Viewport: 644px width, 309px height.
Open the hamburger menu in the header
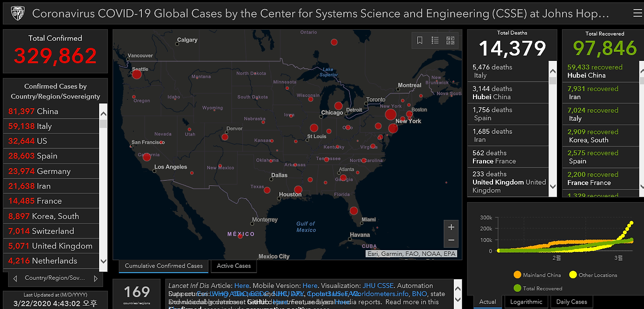click(x=638, y=13)
